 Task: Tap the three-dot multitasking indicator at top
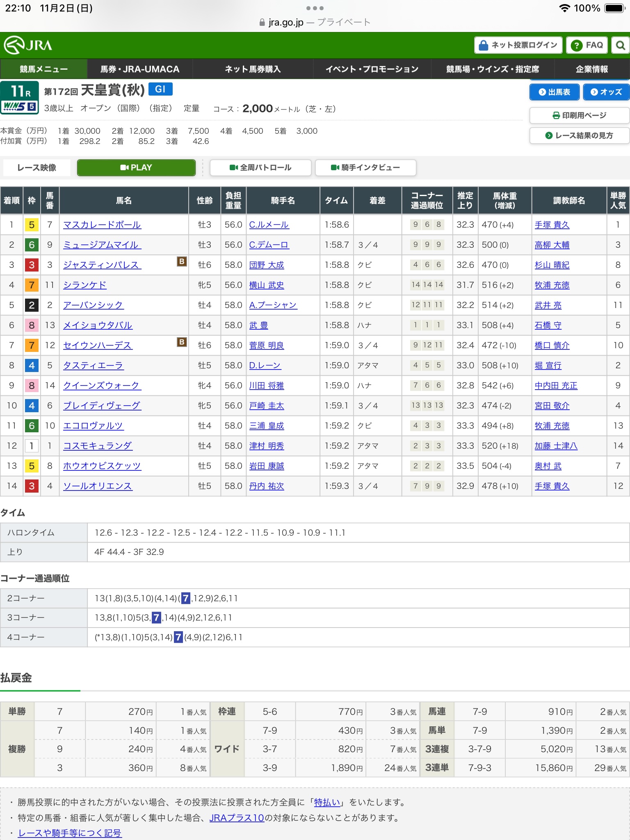pos(315,8)
